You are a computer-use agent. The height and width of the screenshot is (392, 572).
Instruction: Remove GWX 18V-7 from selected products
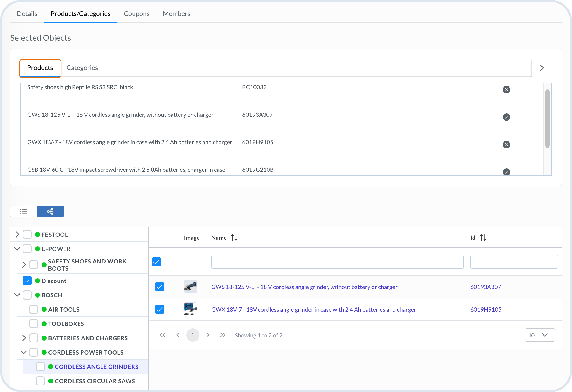point(506,145)
